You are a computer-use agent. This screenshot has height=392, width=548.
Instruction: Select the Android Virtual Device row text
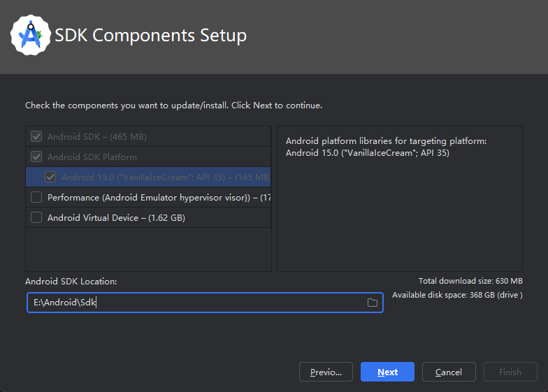click(115, 218)
